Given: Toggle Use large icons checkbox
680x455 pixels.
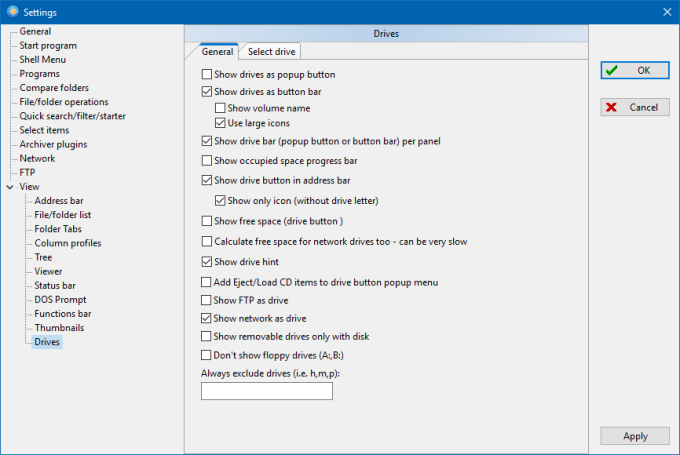Looking at the screenshot, I should point(220,123).
